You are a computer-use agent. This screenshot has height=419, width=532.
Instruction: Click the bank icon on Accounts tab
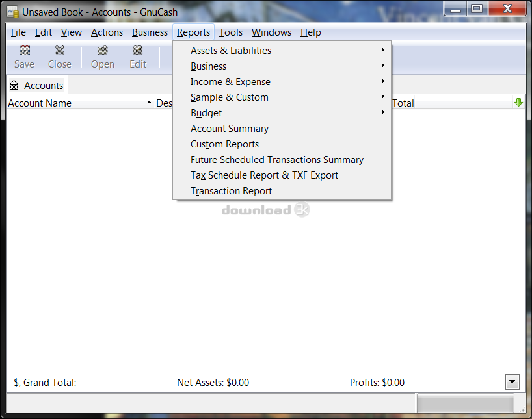14,85
